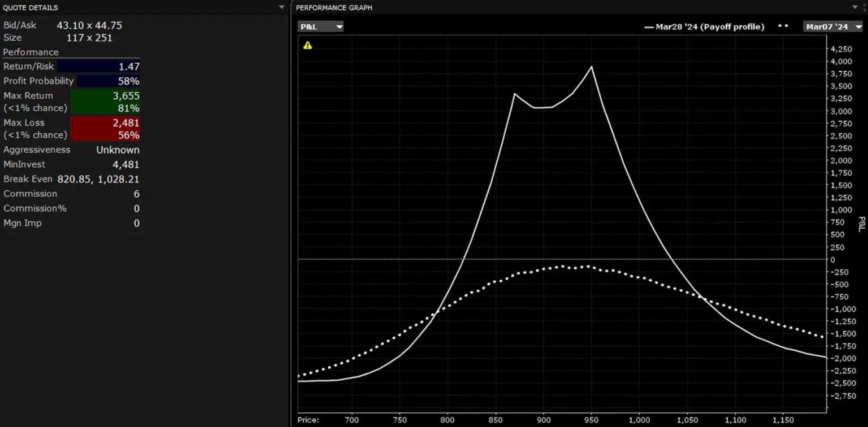Click the payoff curve peak near 950
The width and height of the screenshot is (868, 427).
(x=592, y=67)
